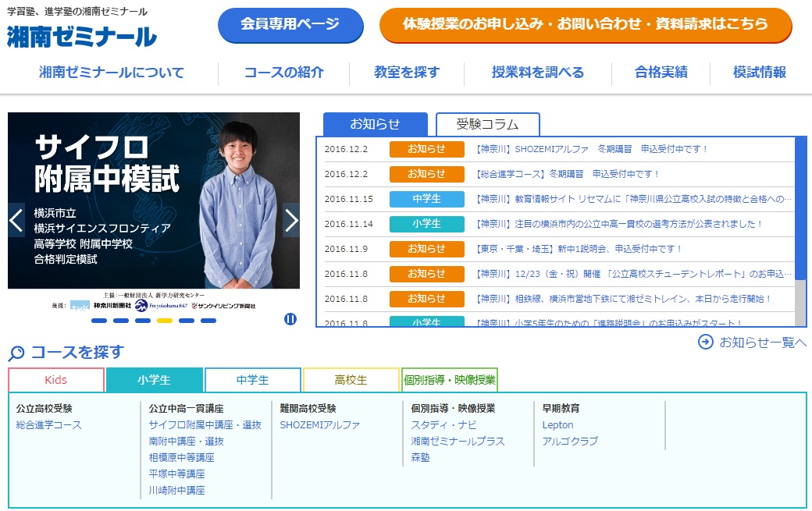Click 小学生 label on 2016.11.14 row

[x=427, y=224]
